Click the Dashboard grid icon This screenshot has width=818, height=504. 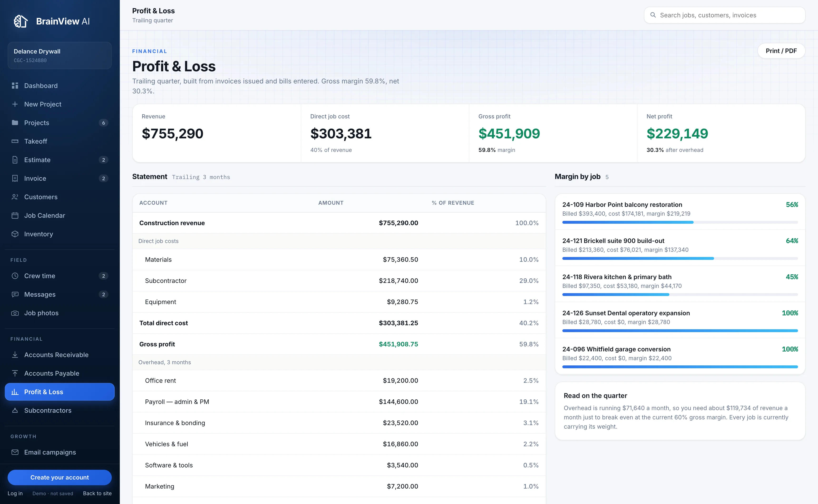tap(15, 86)
